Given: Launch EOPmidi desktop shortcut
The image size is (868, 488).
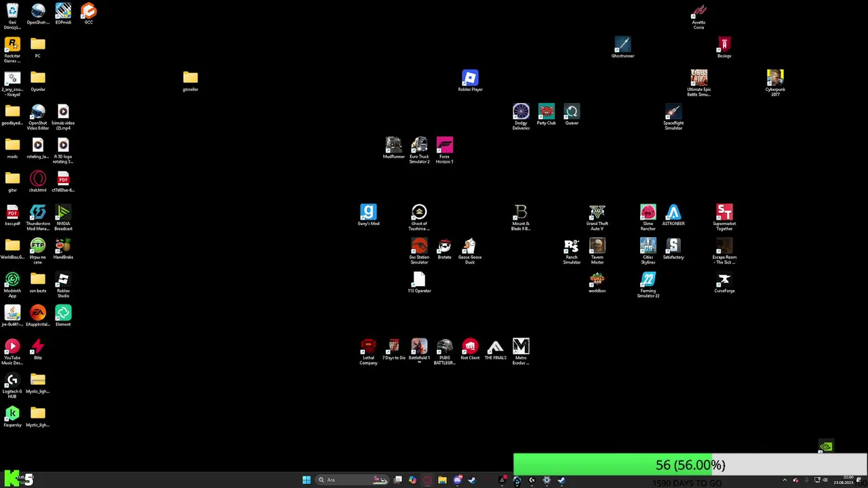Looking at the screenshot, I should click(63, 14).
